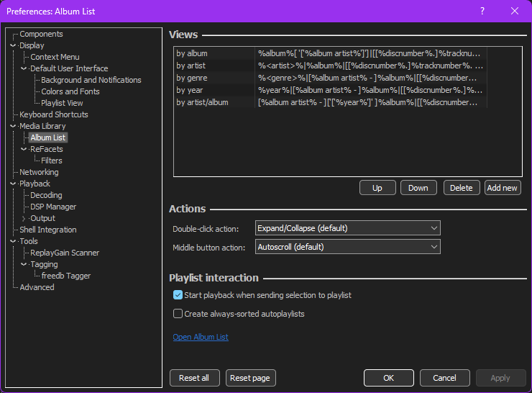The height and width of the screenshot is (393, 532).
Task: Collapse the Tools node
Action: (13, 241)
